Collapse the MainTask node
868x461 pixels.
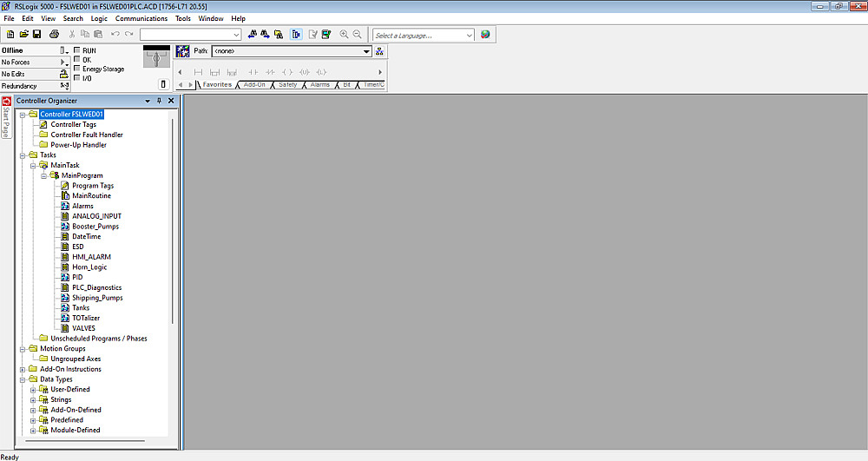click(33, 166)
